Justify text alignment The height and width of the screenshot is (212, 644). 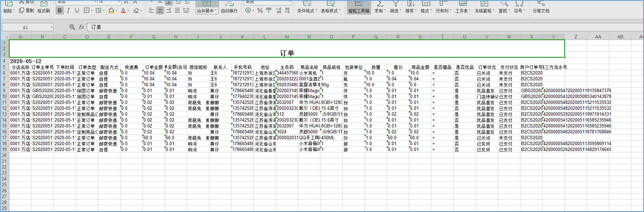[x=177, y=11]
